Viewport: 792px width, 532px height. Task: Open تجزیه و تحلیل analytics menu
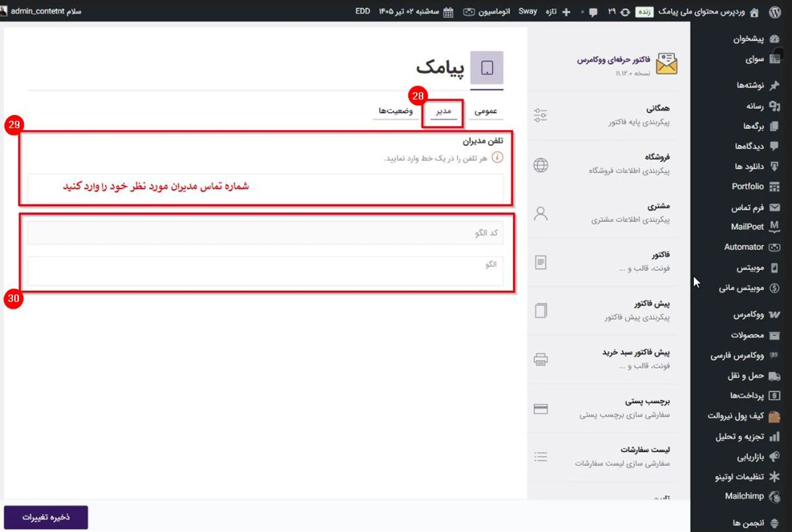tap(741, 437)
